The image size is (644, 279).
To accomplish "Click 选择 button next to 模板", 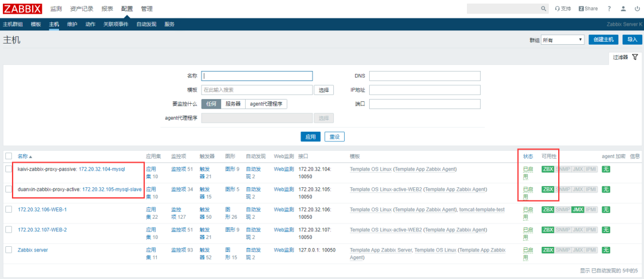I will pyautogui.click(x=324, y=90).
